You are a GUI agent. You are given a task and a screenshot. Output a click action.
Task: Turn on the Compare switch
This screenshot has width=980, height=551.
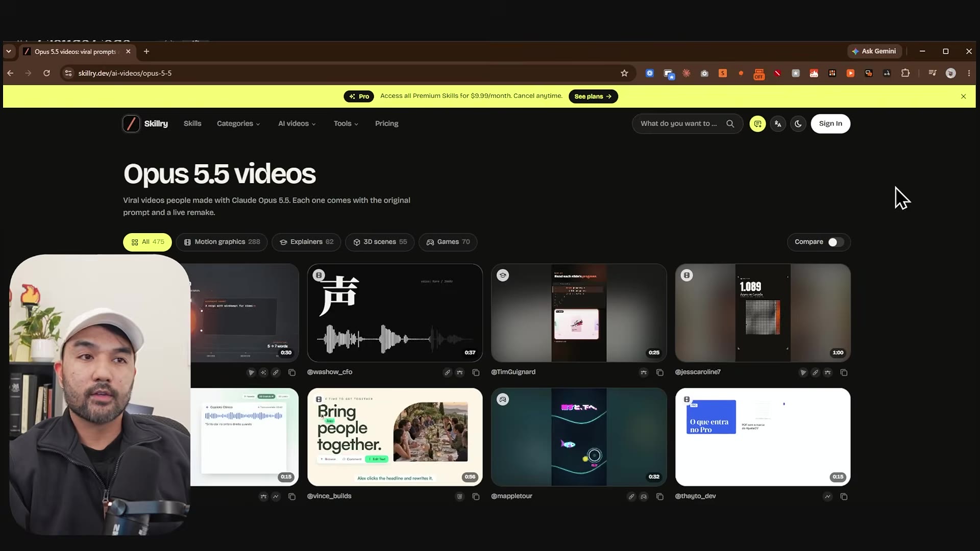tap(836, 242)
